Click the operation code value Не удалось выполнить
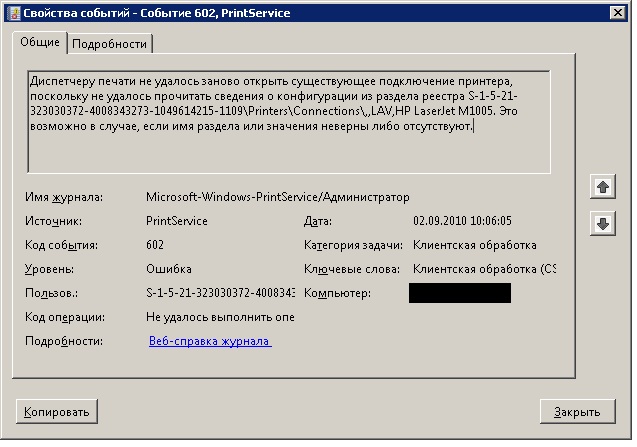This screenshot has width=637, height=447. (x=220, y=317)
